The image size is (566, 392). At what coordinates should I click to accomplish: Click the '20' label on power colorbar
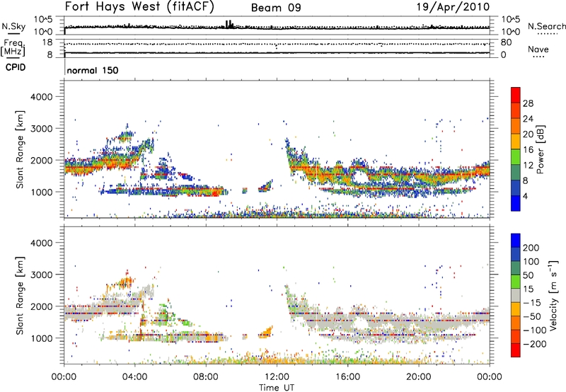[528, 134]
